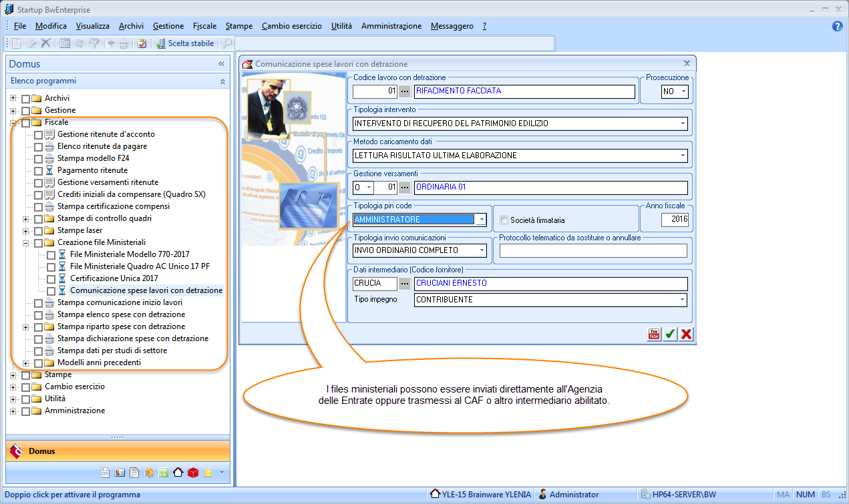Check the box next to Stampa modello F24
849x504 pixels.
[x=39, y=159]
